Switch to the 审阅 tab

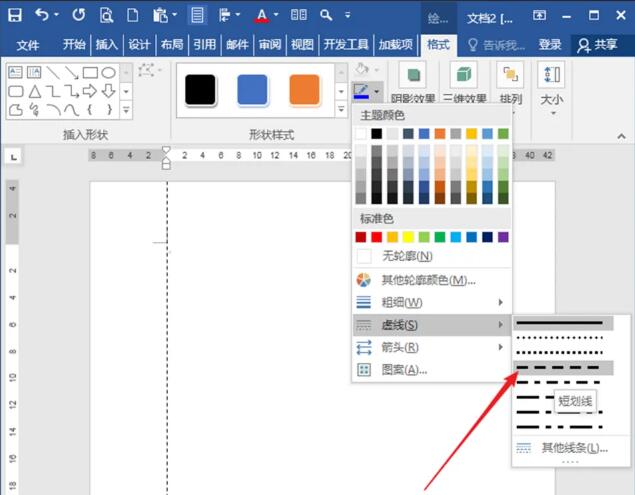[x=270, y=44]
